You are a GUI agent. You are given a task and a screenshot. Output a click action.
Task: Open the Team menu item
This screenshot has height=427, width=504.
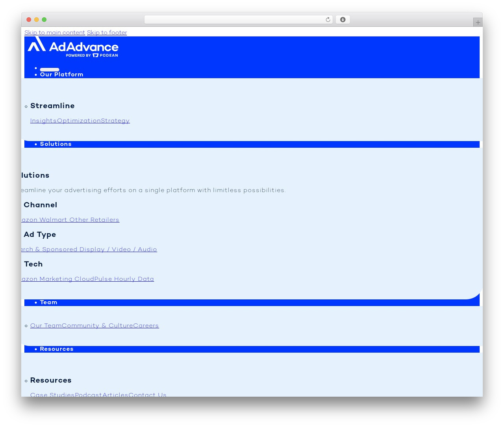pos(48,303)
